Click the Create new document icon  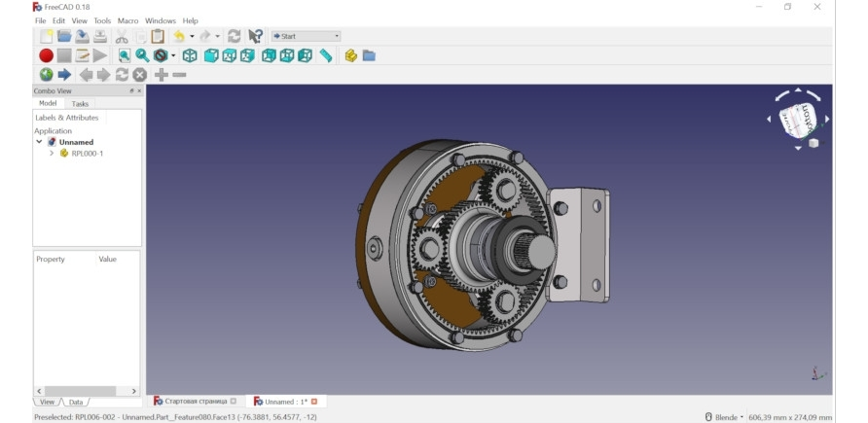[46, 36]
